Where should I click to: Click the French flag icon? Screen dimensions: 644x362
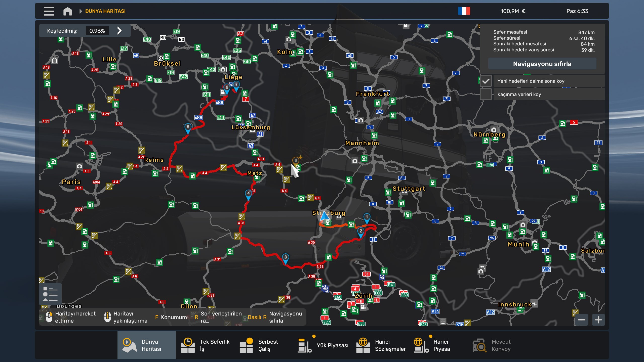click(464, 11)
